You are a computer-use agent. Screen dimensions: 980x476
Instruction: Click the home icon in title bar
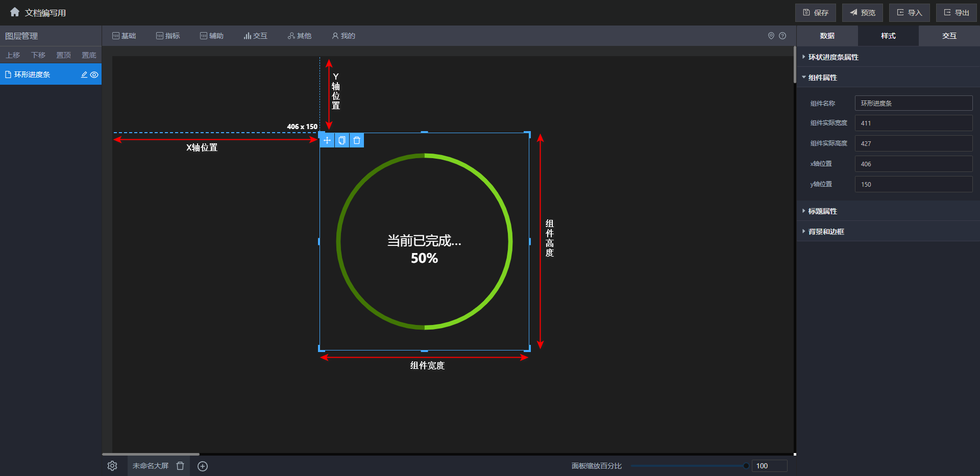tap(15, 12)
